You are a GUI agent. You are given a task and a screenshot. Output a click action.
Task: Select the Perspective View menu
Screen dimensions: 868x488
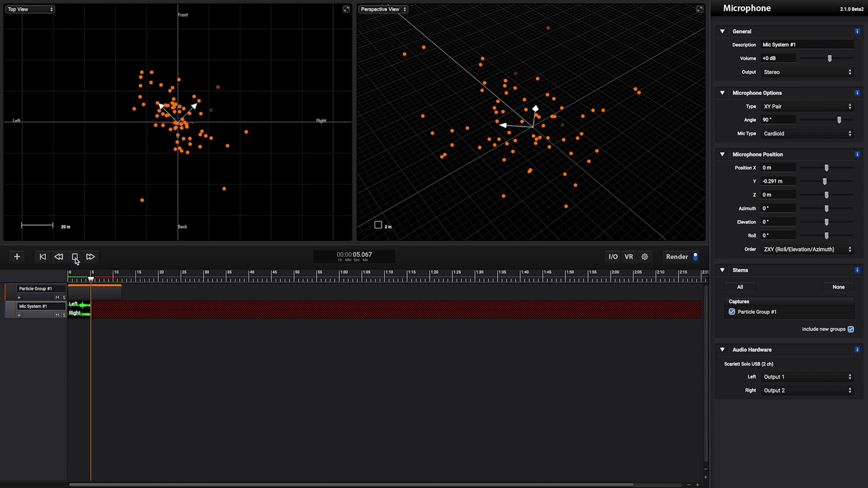382,9
